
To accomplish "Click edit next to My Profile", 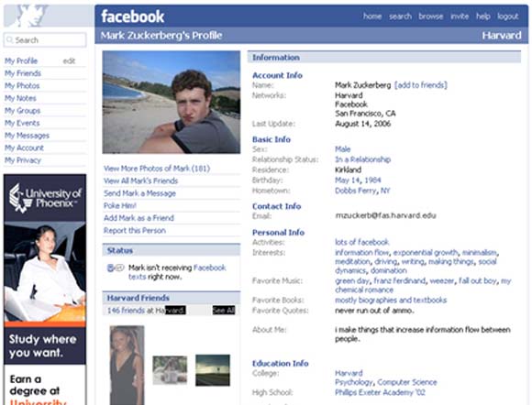I will [69, 61].
